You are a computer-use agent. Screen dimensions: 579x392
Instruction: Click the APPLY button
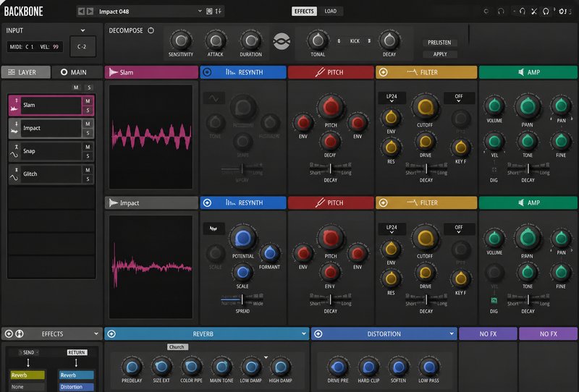point(440,54)
